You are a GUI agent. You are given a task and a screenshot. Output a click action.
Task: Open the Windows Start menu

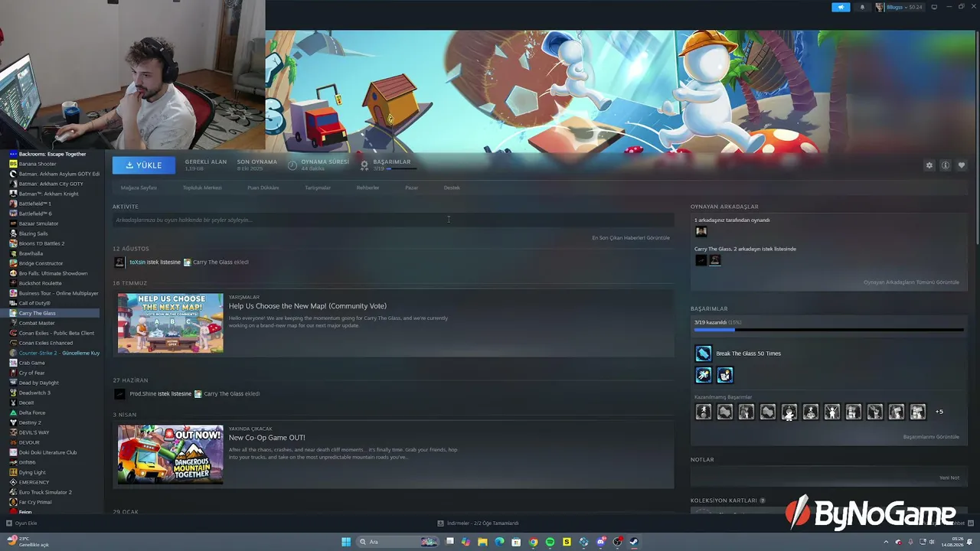pyautogui.click(x=346, y=542)
